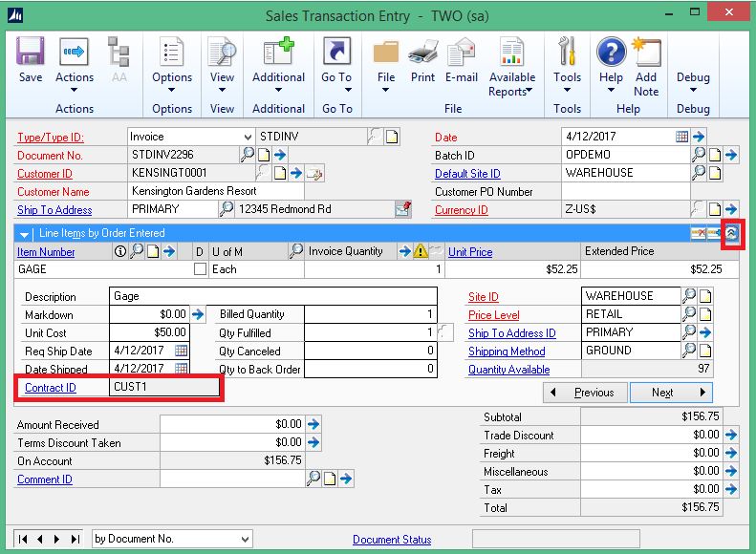
Task: Go to first record navigation button
Action: (x=22, y=539)
